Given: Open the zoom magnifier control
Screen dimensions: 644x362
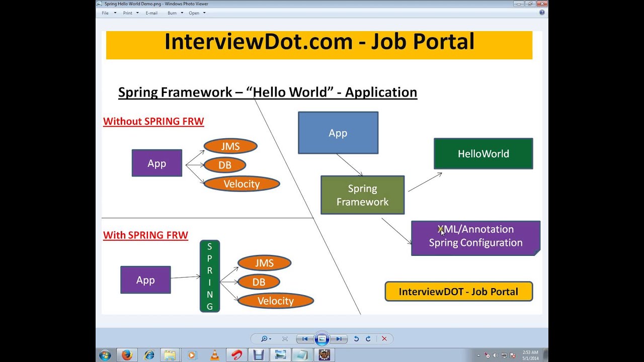Looking at the screenshot, I should coord(266,339).
